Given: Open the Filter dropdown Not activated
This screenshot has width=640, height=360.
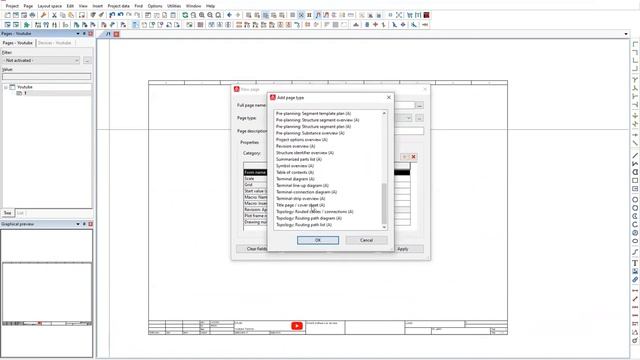Looking at the screenshot, I should (41, 60).
